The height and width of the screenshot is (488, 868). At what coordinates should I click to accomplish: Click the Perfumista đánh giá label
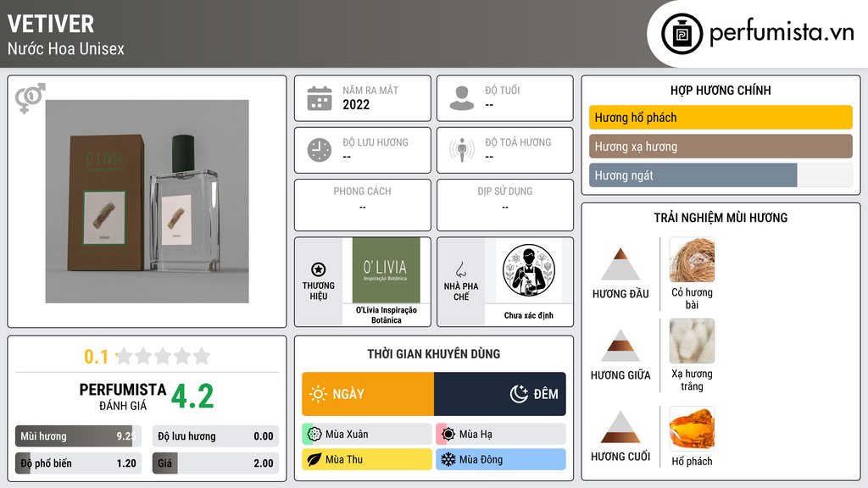tap(122, 396)
